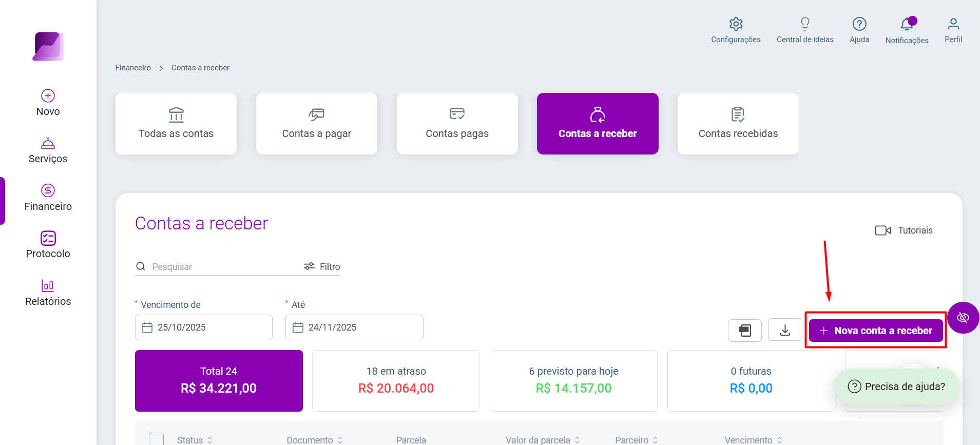Open the Precisa de ajuda? chat
Image resolution: width=980 pixels, height=445 pixels.
click(x=896, y=386)
